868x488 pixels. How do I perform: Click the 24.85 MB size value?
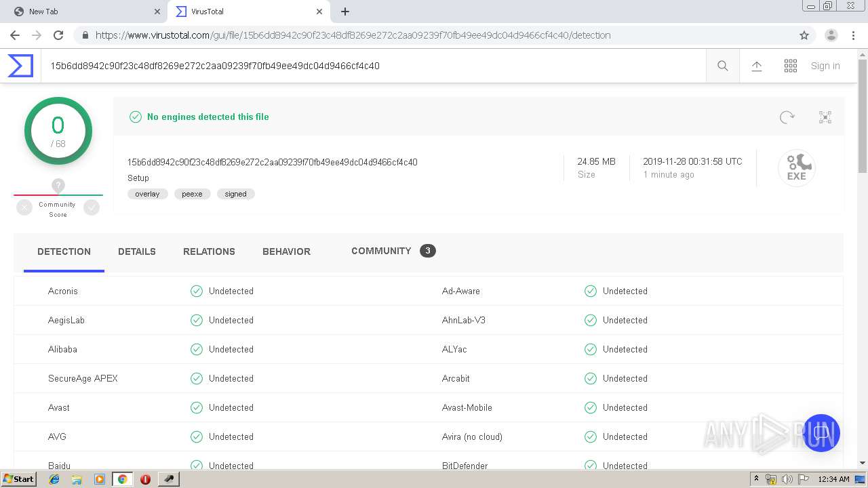click(596, 162)
